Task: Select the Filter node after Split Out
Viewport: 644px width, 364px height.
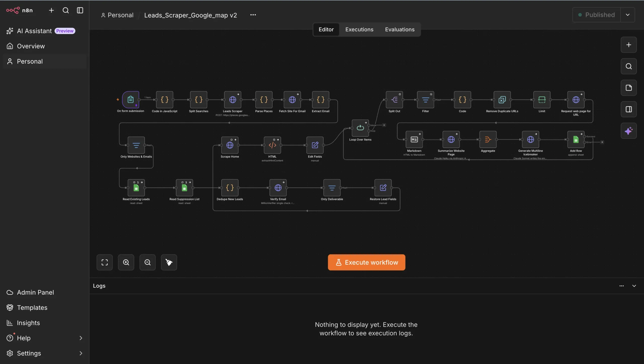Action: coord(425,100)
